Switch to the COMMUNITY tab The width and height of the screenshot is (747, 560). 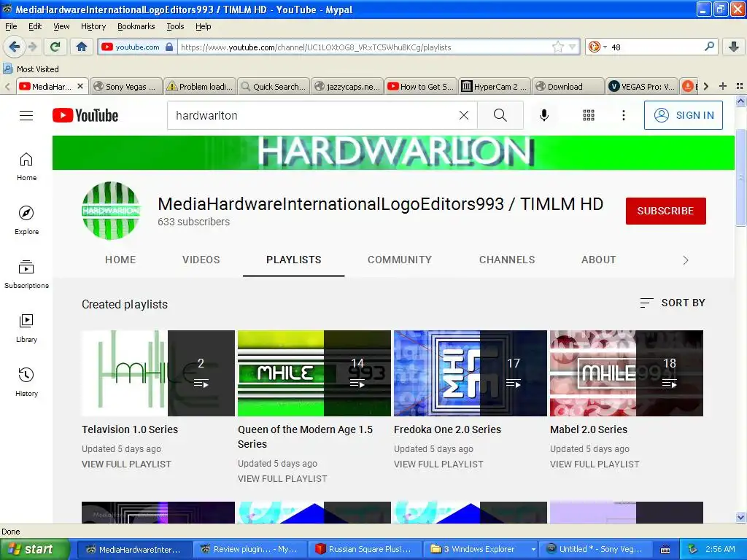pyautogui.click(x=400, y=260)
